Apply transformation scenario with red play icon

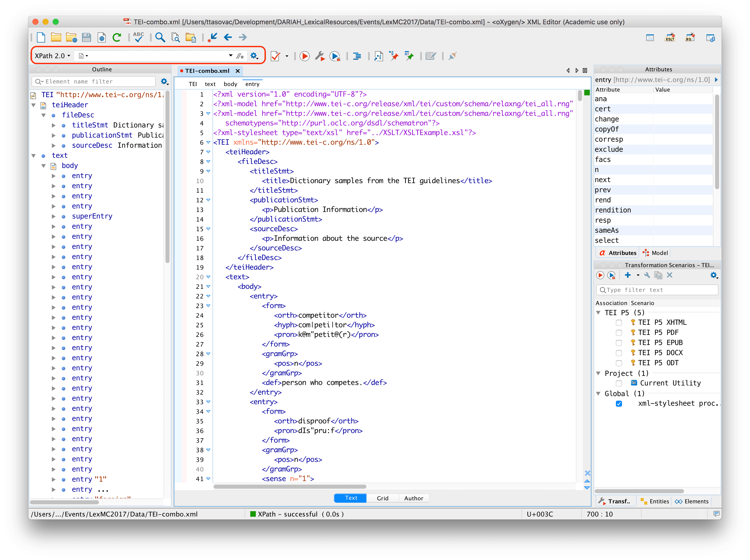[304, 56]
